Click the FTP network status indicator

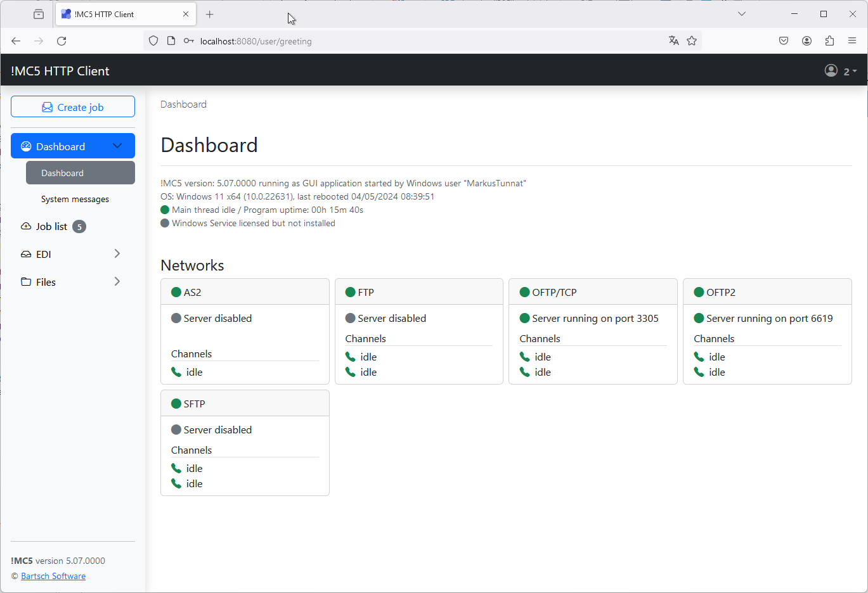[x=351, y=292]
